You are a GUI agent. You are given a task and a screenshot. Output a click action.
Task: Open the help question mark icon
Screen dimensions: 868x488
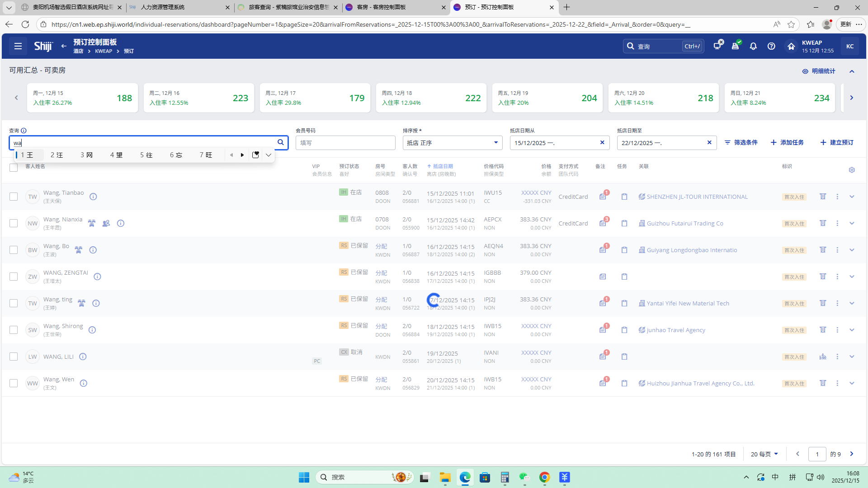click(x=771, y=46)
